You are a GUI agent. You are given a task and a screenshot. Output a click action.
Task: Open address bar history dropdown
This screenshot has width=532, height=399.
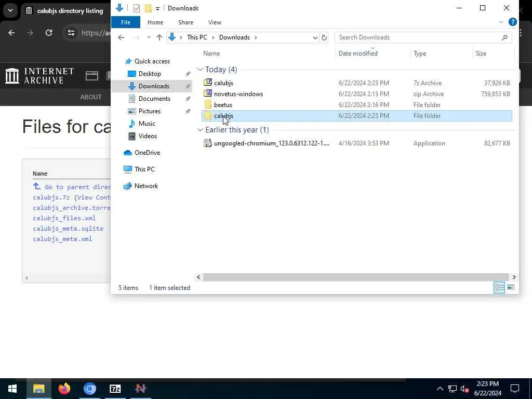315,37
